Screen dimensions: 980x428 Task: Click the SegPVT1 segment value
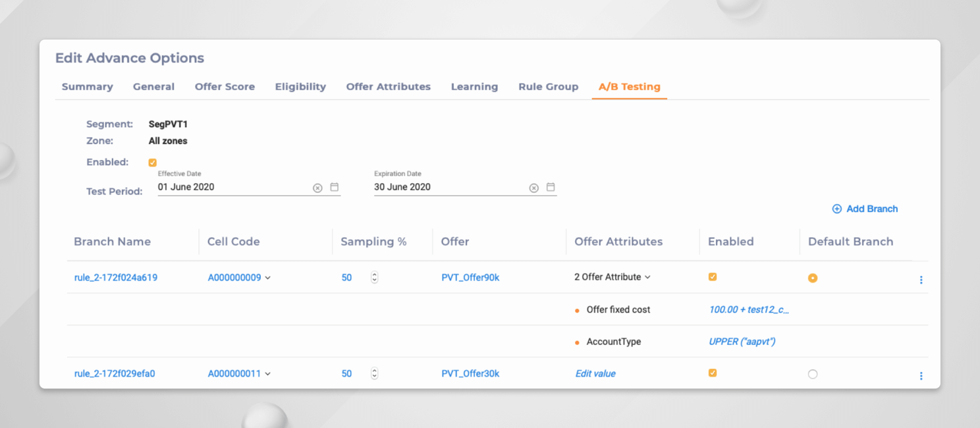[x=169, y=124]
